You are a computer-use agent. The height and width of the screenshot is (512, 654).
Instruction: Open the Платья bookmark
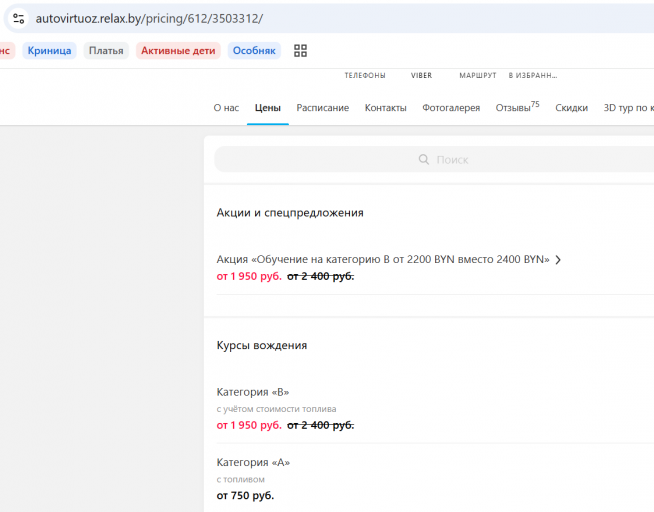106,50
